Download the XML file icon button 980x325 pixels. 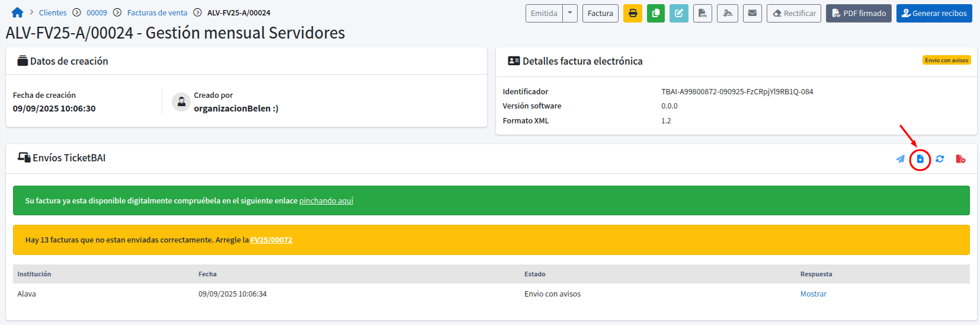coord(703,13)
